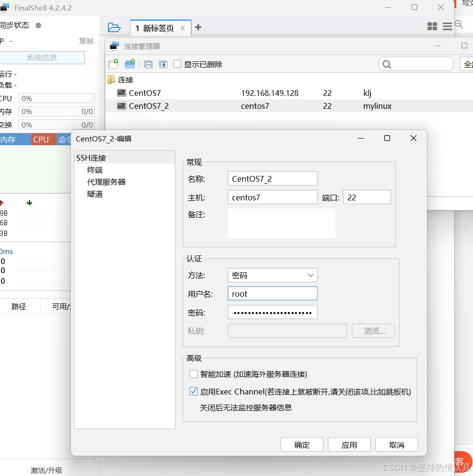Click the 22 port cell in the CentOS7 row
The width and height of the screenshot is (473, 476).
[327, 93]
